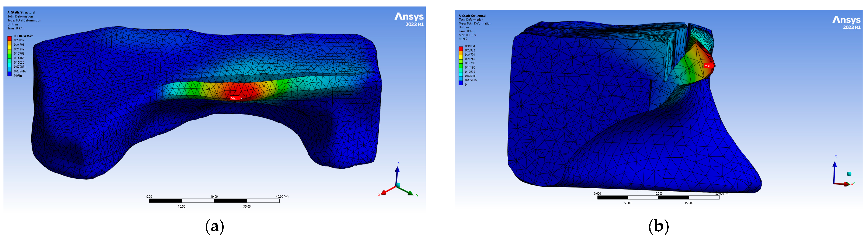
Task: Click the Max: 0.31874 text in panel (b)
Action: pos(467,35)
